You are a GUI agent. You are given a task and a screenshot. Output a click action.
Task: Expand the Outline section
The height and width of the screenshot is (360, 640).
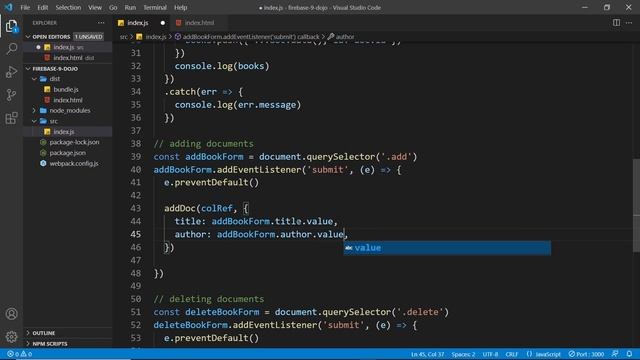67,333
